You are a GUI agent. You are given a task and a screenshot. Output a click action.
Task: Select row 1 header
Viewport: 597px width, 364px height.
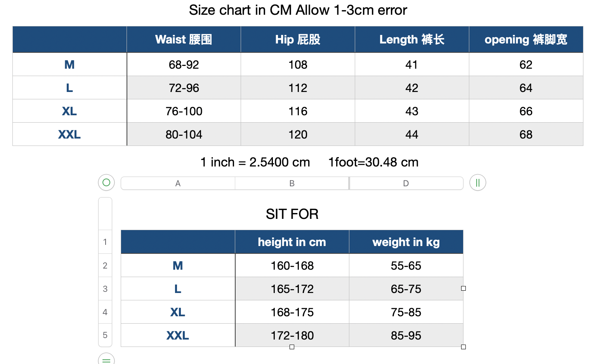(x=105, y=242)
